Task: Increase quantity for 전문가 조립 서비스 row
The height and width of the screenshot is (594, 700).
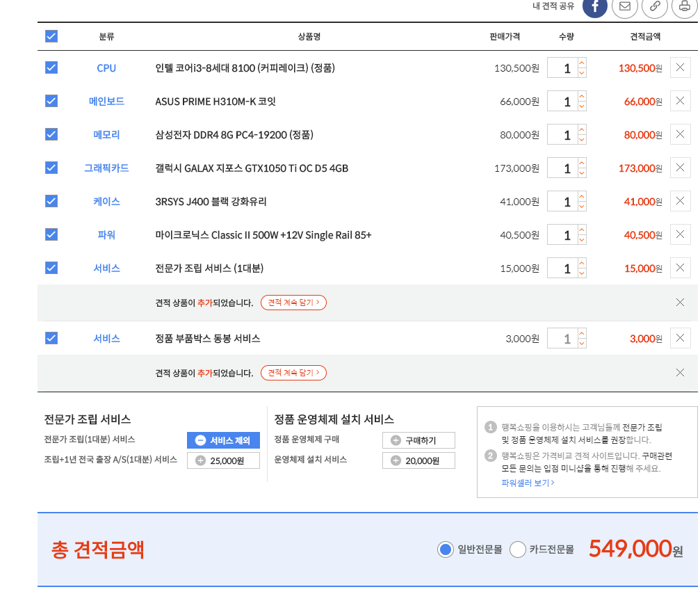Action: [x=582, y=263]
